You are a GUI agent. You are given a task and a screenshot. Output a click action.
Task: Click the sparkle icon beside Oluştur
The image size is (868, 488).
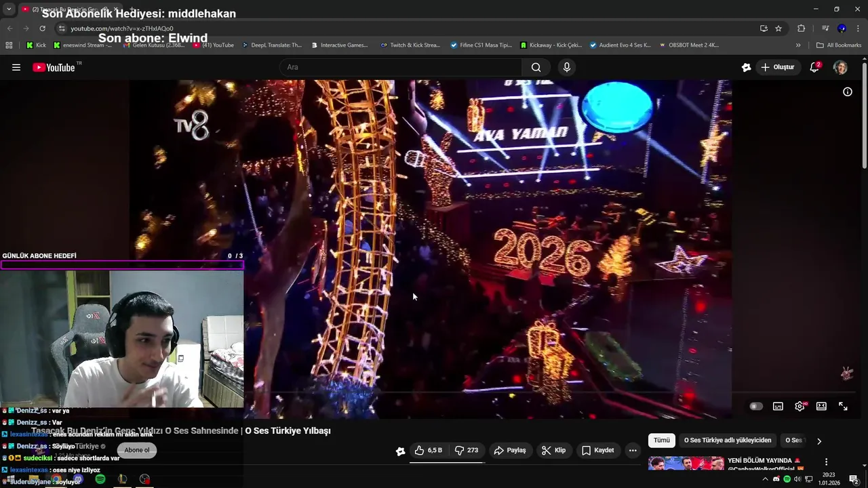coord(746,67)
